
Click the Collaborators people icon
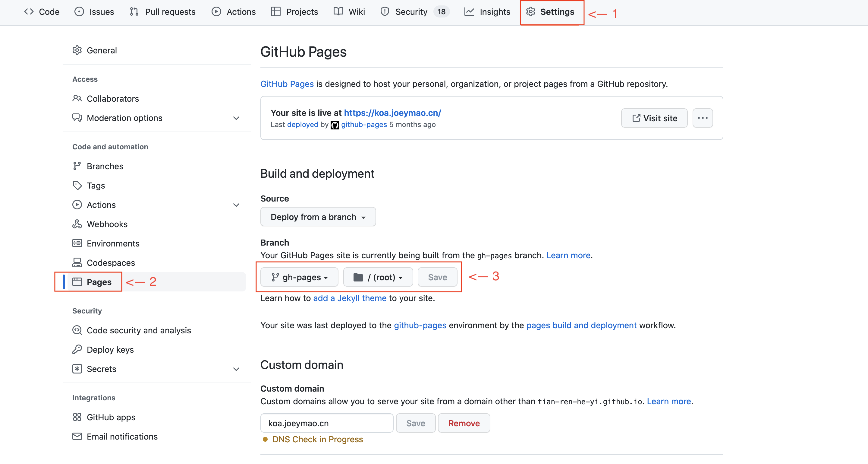coord(77,98)
